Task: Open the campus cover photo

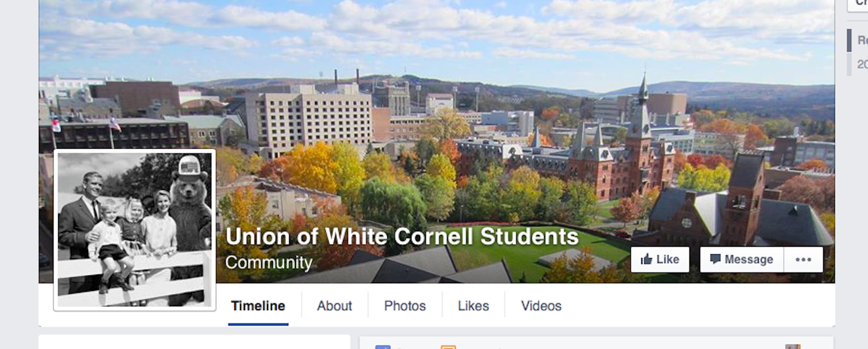Action: point(477,108)
